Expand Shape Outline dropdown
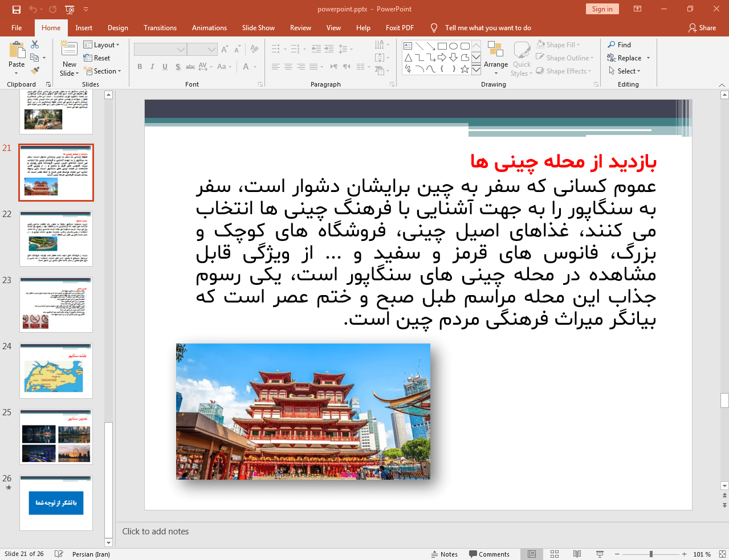The height and width of the screenshot is (560, 729). 565,58
